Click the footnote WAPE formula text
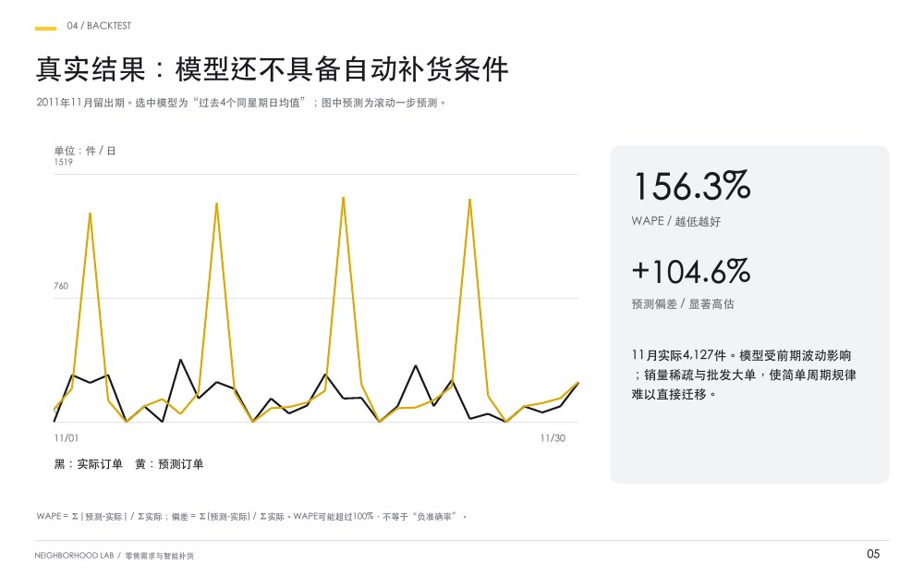This screenshot has width=924, height=578. coord(251,517)
